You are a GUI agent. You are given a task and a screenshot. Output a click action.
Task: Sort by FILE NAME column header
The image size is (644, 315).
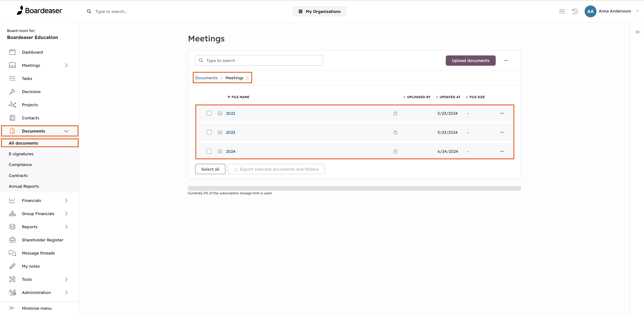pos(239,97)
